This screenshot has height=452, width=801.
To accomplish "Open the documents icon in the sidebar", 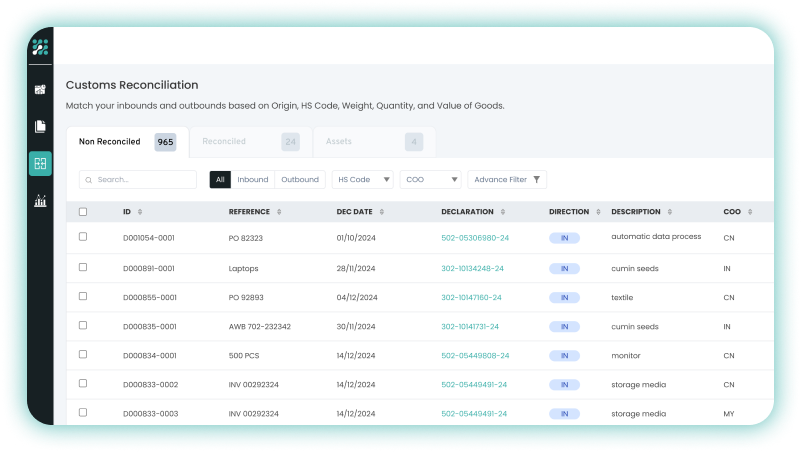I will tap(40, 126).
